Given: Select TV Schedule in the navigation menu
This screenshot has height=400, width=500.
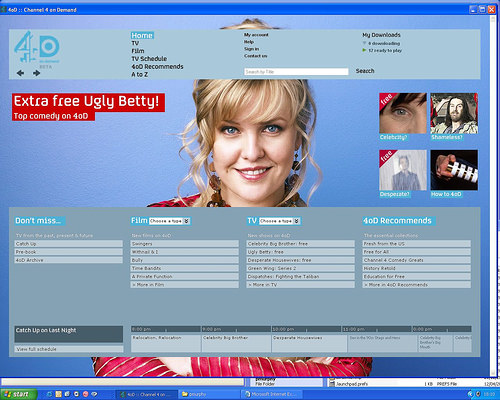Looking at the screenshot, I should point(149,59).
